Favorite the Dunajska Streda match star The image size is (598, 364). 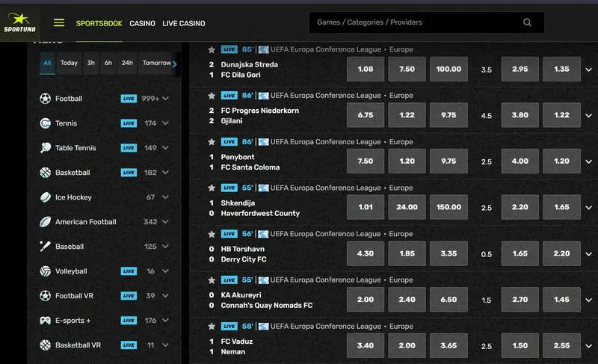point(212,50)
